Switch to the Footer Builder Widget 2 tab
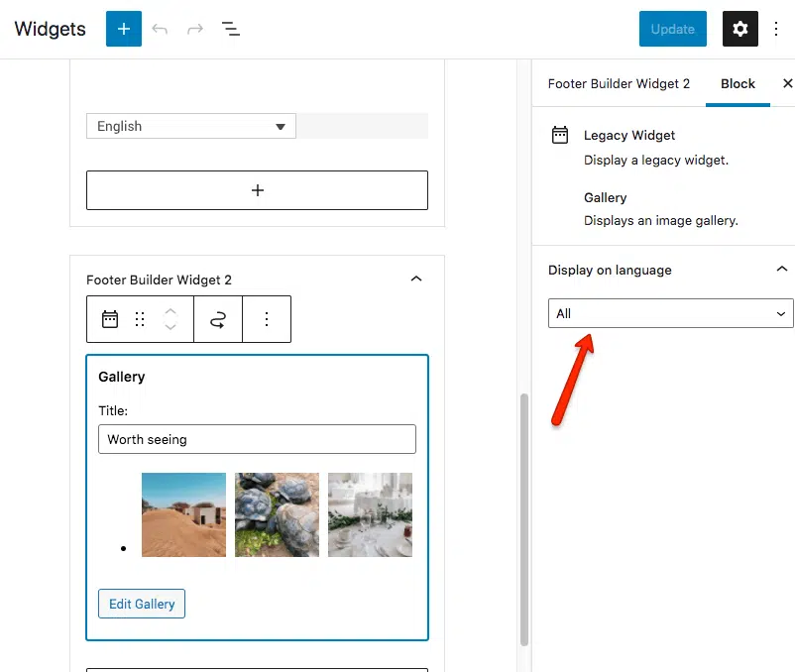Viewport: 795px width, 672px height. click(619, 84)
